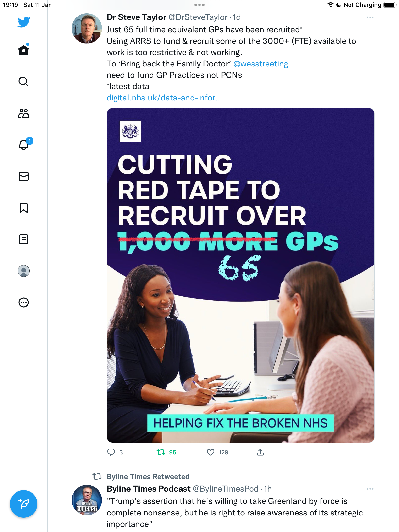Open More circle menu in sidebar
The height and width of the screenshot is (532, 399).
click(24, 302)
